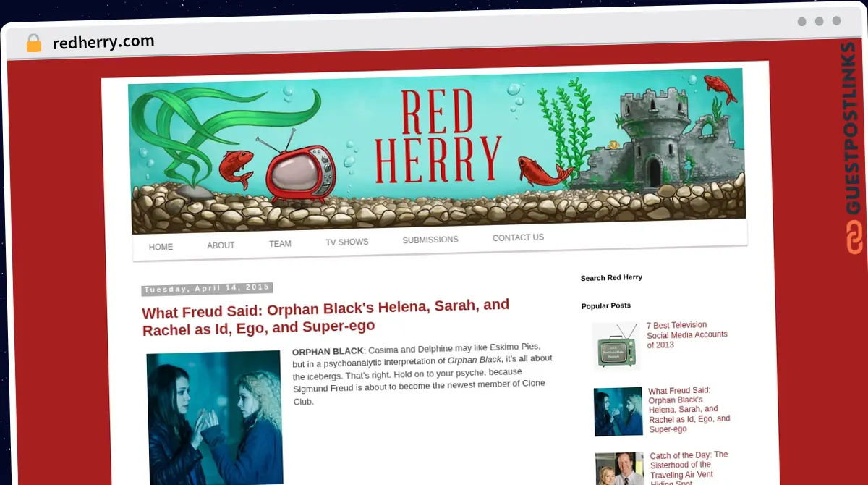Click the padlock icon beside redherry.com
The height and width of the screenshot is (485, 868).
[33, 43]
